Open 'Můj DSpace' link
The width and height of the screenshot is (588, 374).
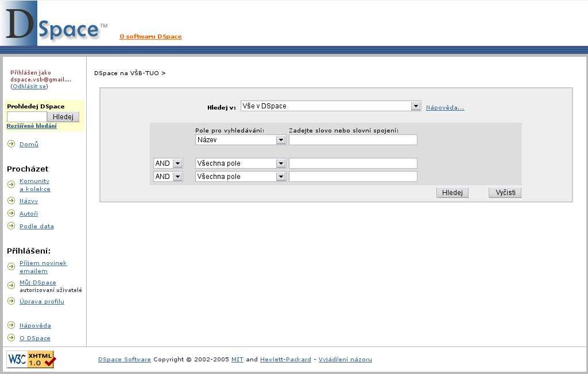[38, 283]
